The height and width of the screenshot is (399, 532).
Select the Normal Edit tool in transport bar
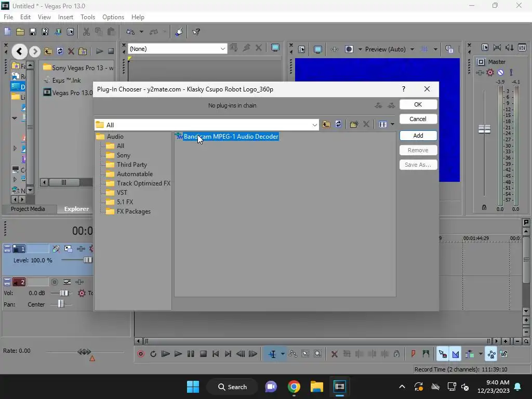(x=272, y=354)
